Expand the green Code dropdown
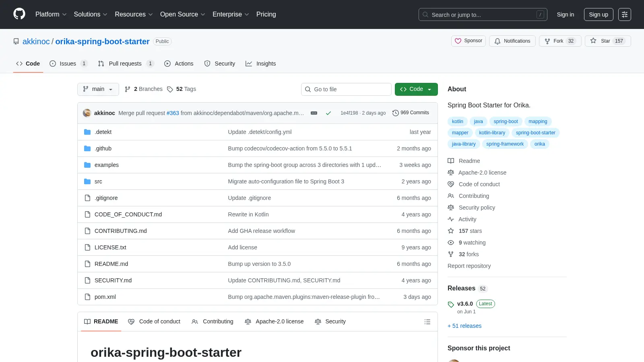This screenshot has height=362, width=644. tap(416, 89)
